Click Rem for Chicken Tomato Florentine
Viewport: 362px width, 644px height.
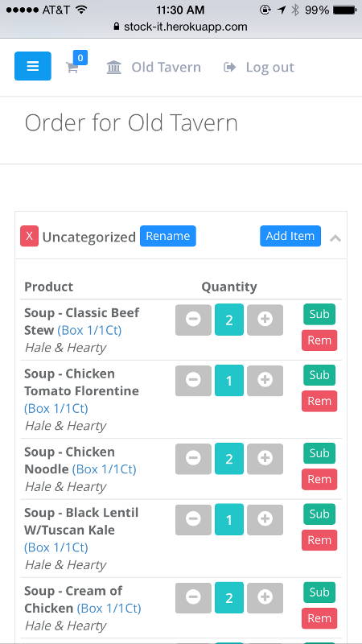pos(319,401)
